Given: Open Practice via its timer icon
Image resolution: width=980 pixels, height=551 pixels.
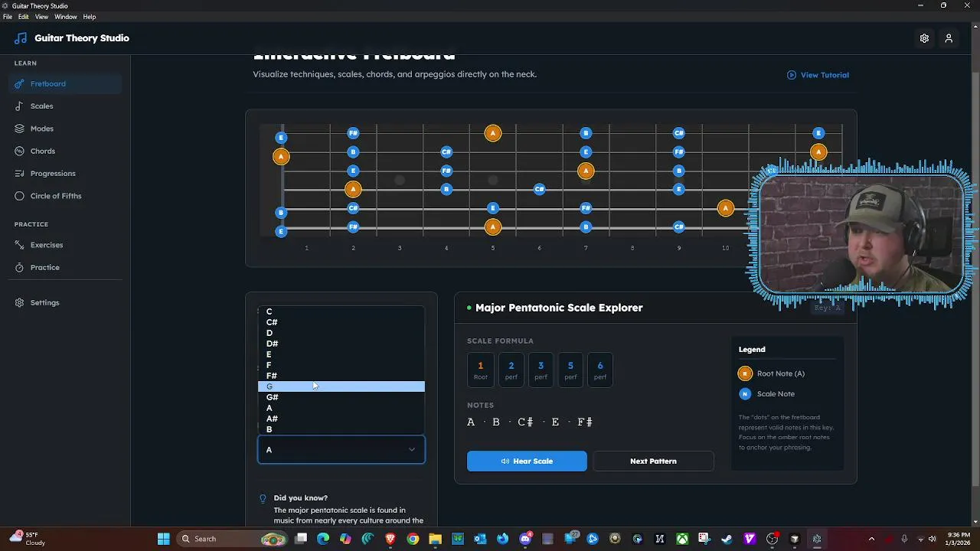Looking at the screenshot, I should (20, 267).
